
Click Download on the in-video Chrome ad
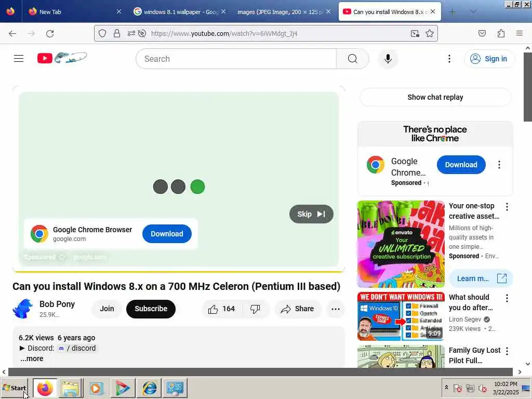coord(167,234)
